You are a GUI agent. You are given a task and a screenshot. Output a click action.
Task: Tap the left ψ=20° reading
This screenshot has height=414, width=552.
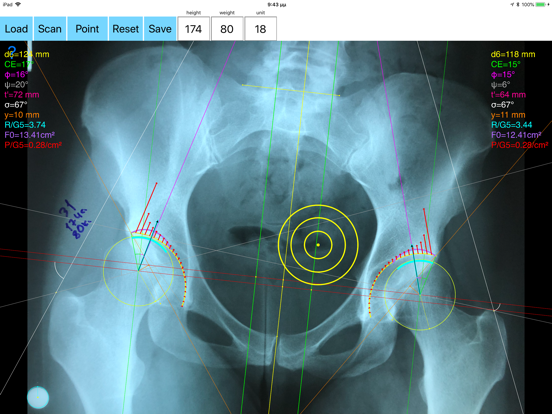16,84
